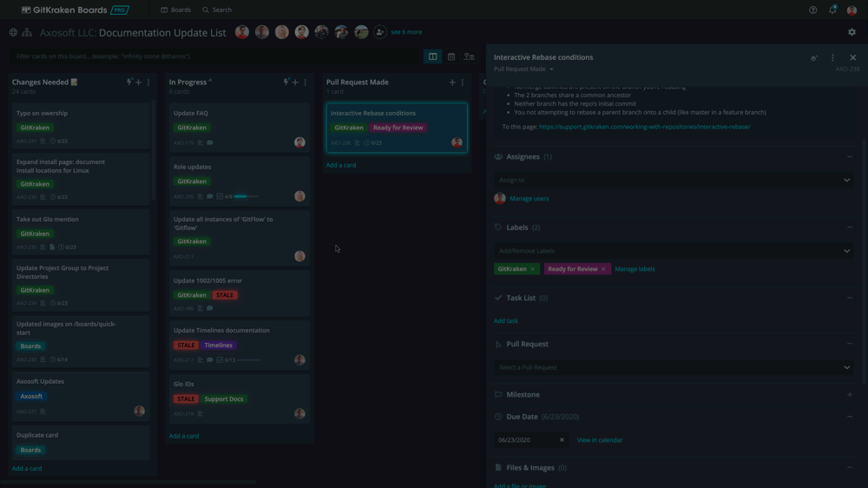Expand the Milestone section

point(850,394)
